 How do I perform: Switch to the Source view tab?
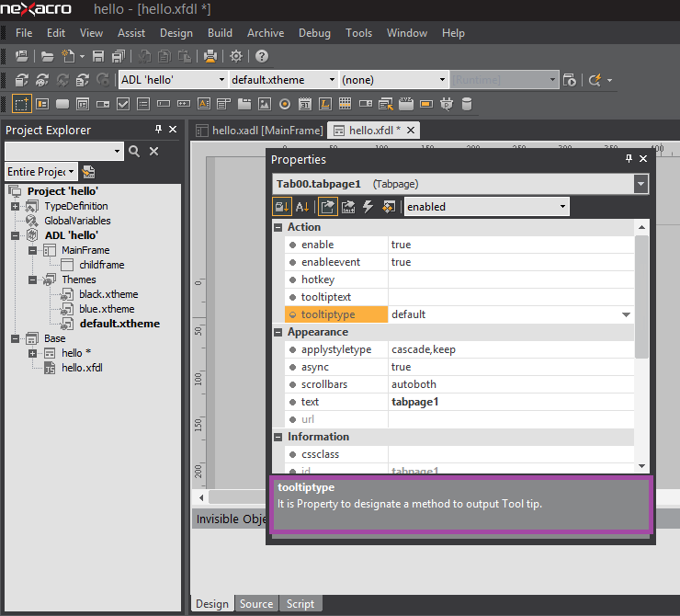click(256, 604)
